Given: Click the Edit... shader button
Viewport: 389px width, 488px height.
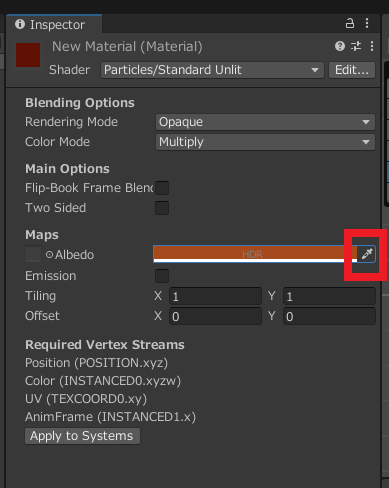Looking at the screenshot, I should click(352, 70).
